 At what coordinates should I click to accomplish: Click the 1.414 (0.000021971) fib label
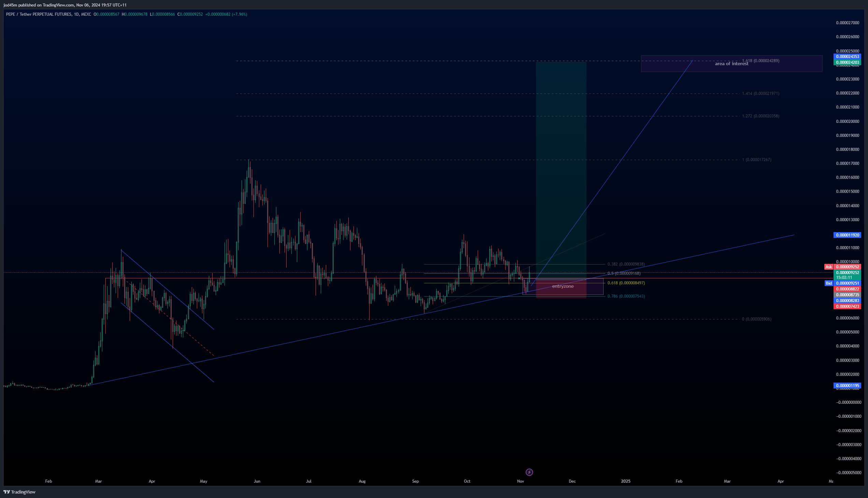pos(761,94)
